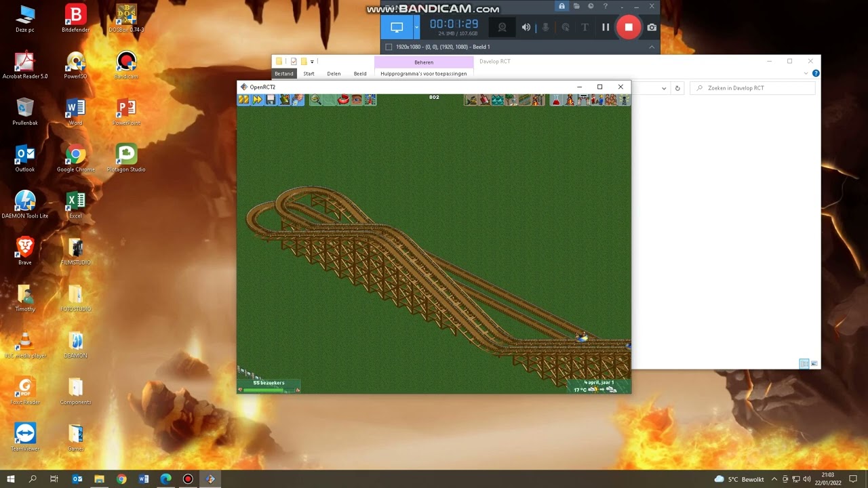
Task: Open the park entrance information icon
Action: point(584,100)
